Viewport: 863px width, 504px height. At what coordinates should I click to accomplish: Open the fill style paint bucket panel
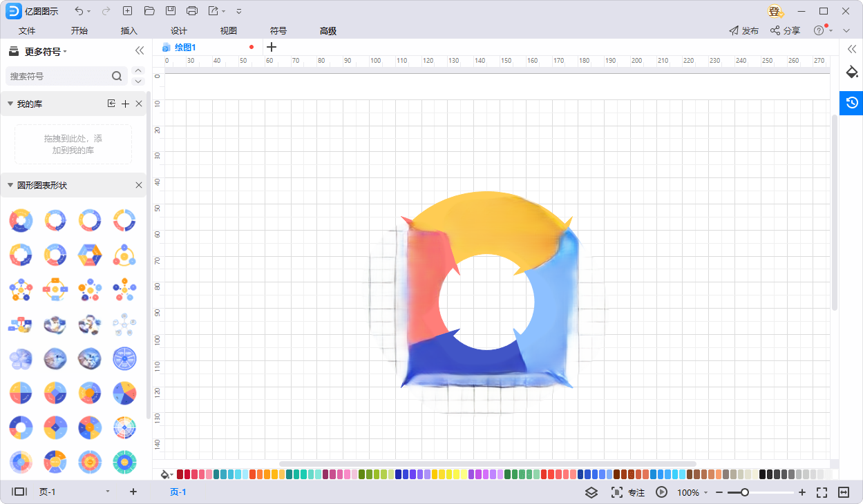tap(852, 72)
